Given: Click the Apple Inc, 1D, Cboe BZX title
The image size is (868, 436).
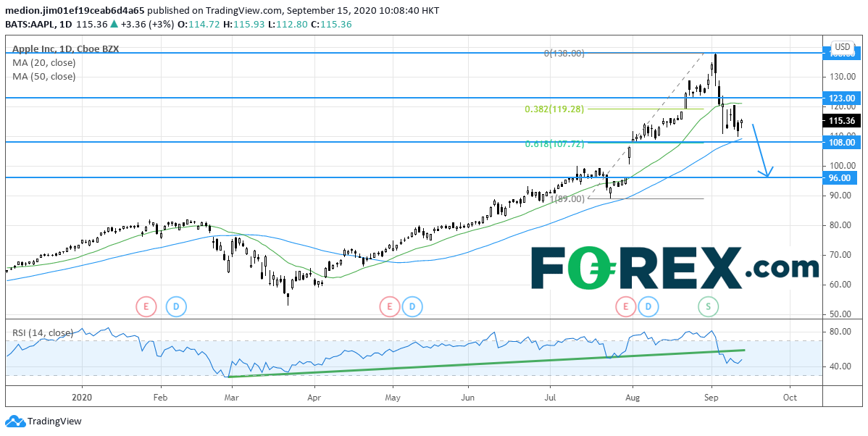Looking at the screenshot, I should click(67, 49).
